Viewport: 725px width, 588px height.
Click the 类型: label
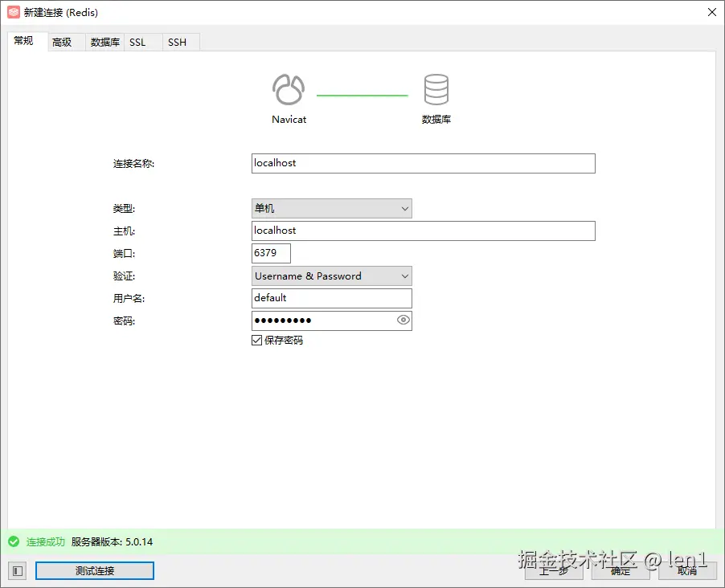pos(124,209)
